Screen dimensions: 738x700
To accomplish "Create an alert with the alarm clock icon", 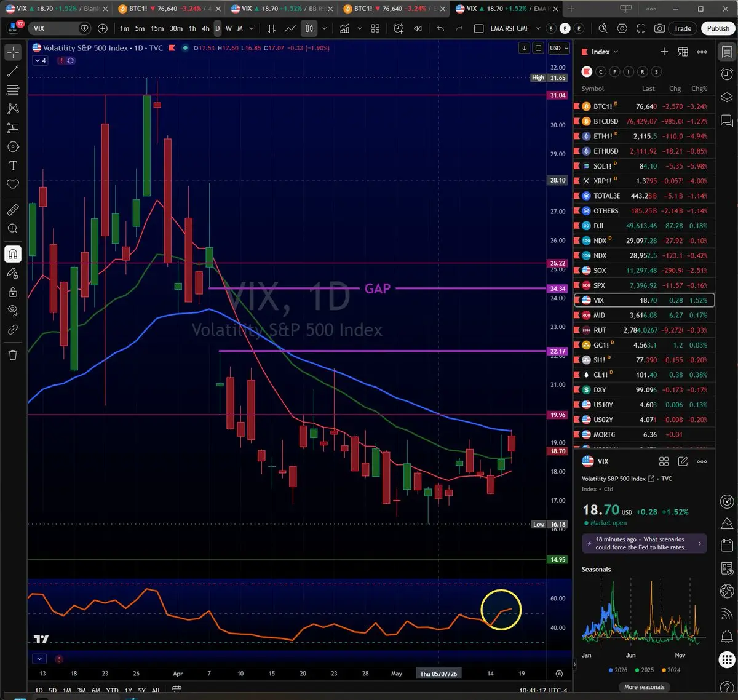I will pos(399,28).
